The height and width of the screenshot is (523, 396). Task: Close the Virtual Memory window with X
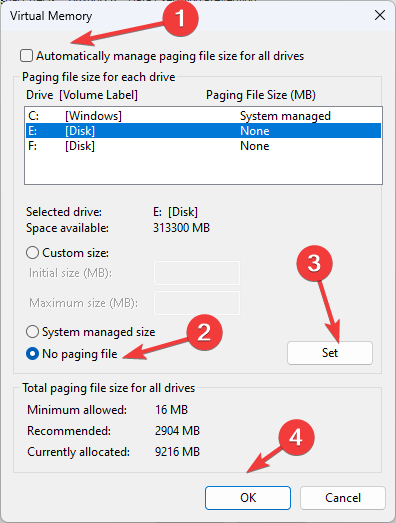(x=380, y=15)
